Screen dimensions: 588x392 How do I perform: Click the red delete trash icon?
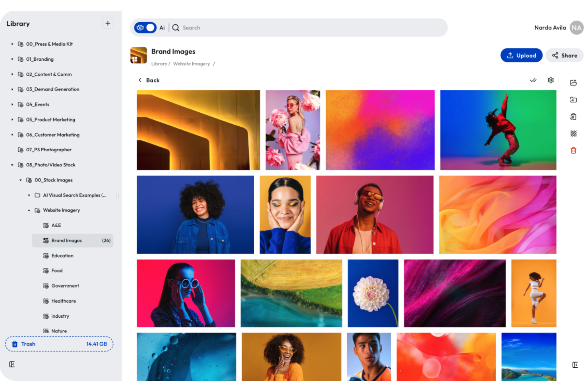click(x=573, y=151)
